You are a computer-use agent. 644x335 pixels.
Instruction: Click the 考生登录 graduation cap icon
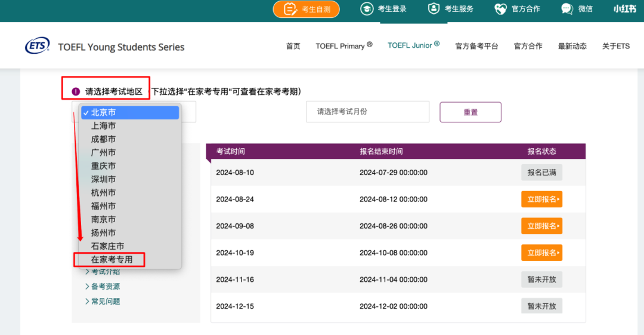click(367, 8)
